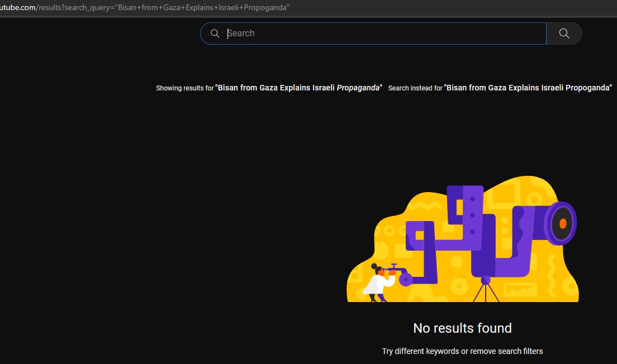Click the magnifier icon inside search box
Screen dimensions: 617x364
(x=215, y=33)
